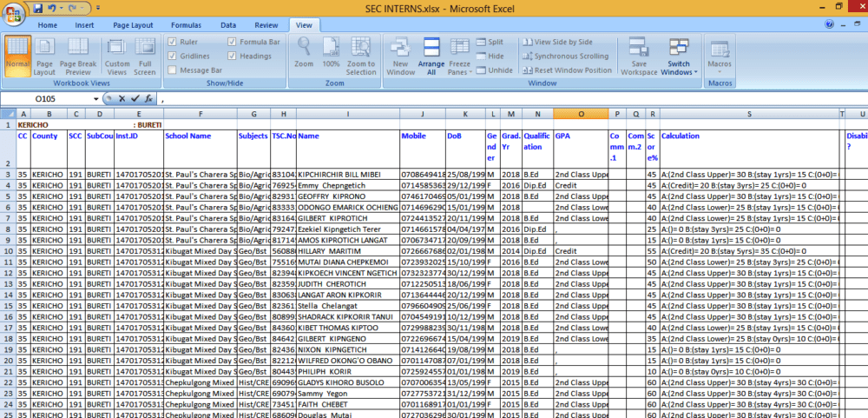Image resolution: width=868 pixels, height=418 pixels.
Task: Click the Qualification header cell
Action: [x=537, y=149]
